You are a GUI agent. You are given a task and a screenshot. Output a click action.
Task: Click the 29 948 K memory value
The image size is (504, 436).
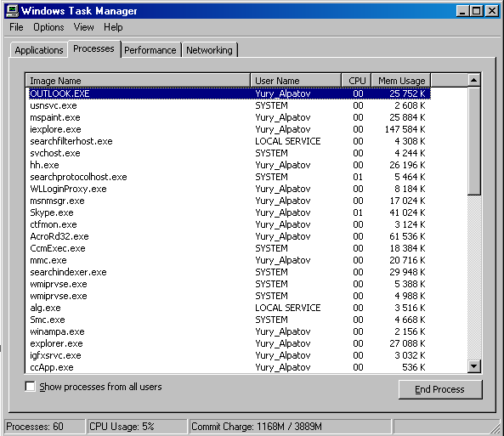click(x=407, y=272)
